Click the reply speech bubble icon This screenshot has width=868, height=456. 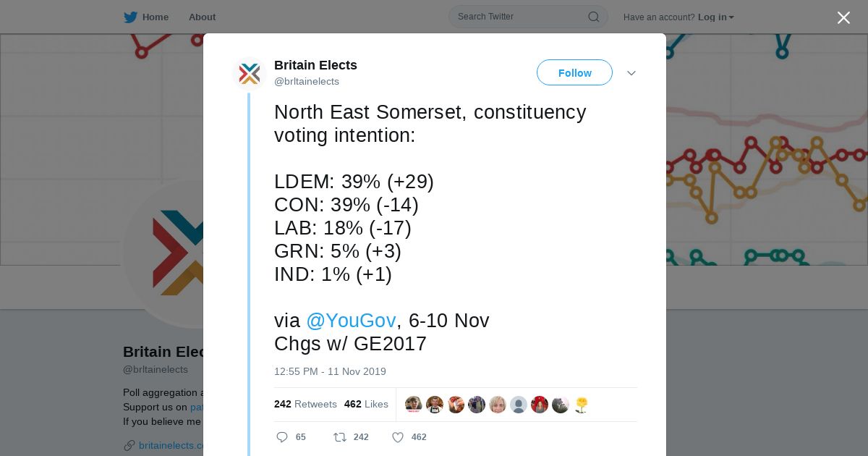(x=282, y=437)
